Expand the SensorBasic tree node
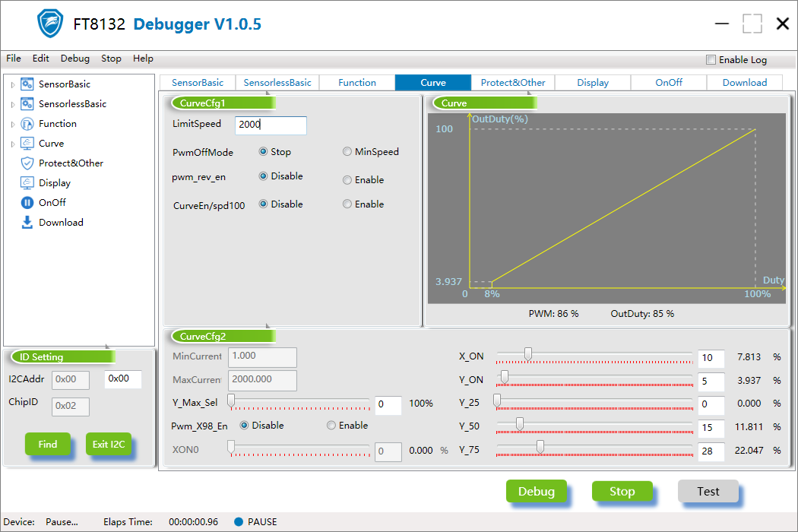 click(13, 84)
